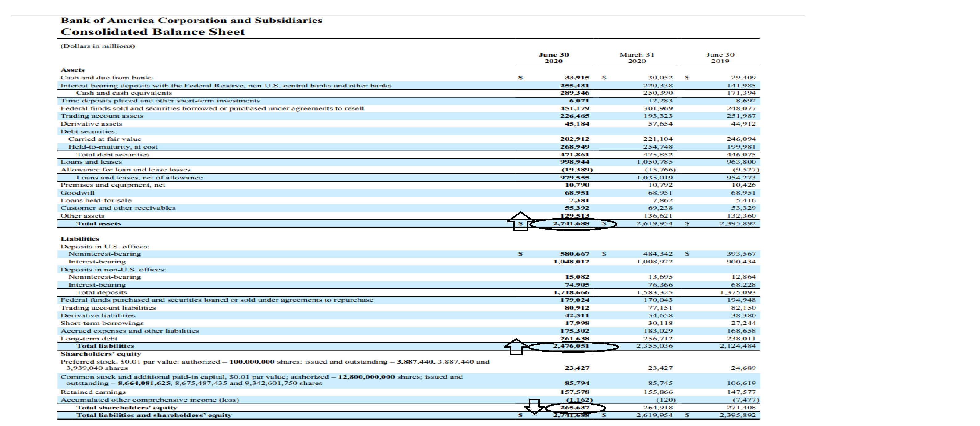Select the March 31 2020 column header

pos(637,58)
